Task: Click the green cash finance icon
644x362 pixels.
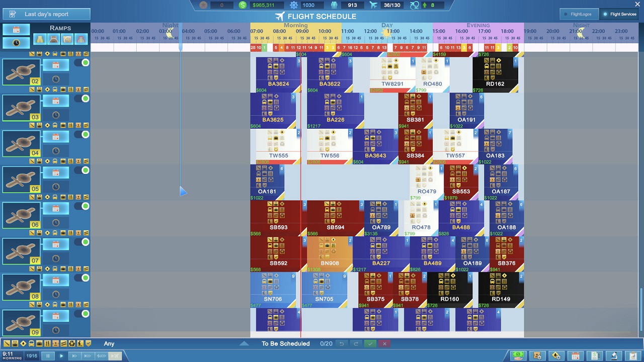Action: (518, 355)
